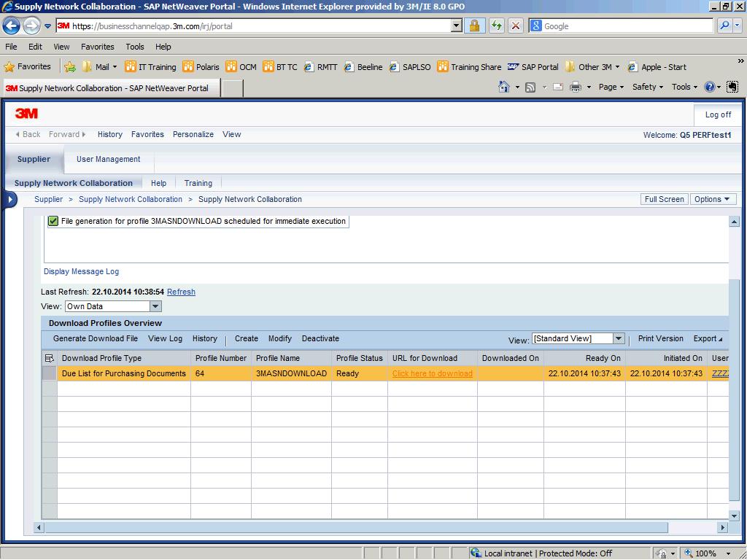Image resolution: width=747 pixels, height=560 pixels.
Task: Click the 3M logo in portal header
Action: click(x=27, y=113)
